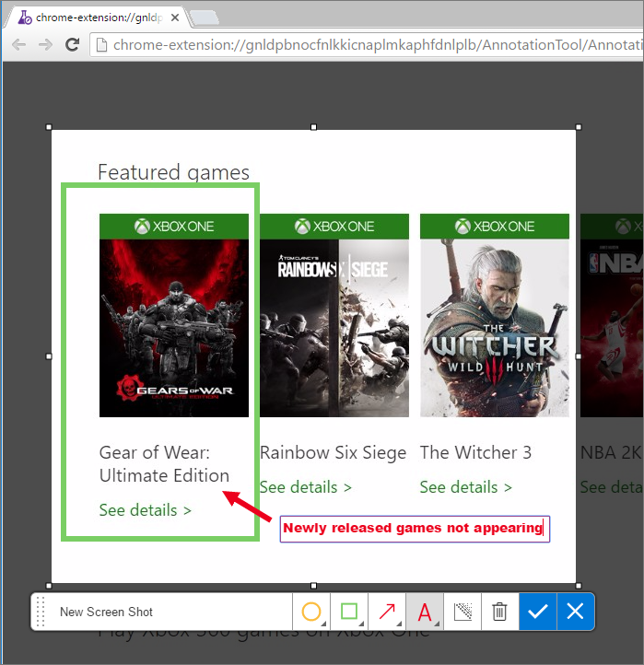Select the text annotation tool
This screenshot has height=665, width=644.
(425, 612)
